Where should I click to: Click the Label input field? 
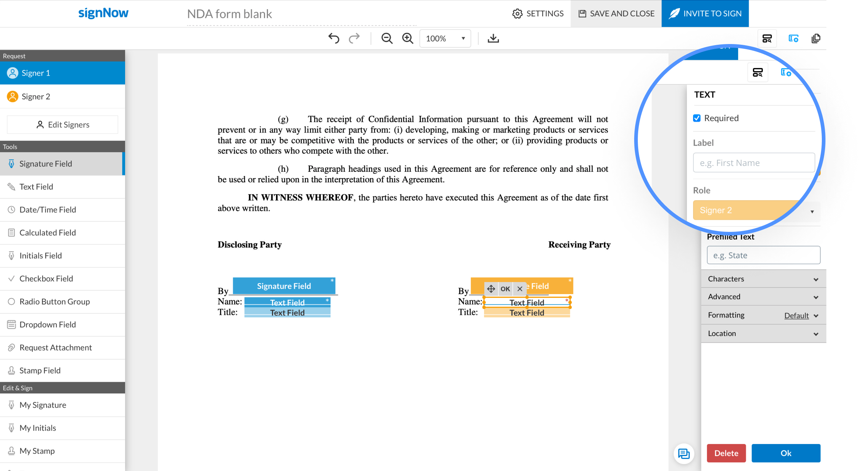(x=753, y=162)
